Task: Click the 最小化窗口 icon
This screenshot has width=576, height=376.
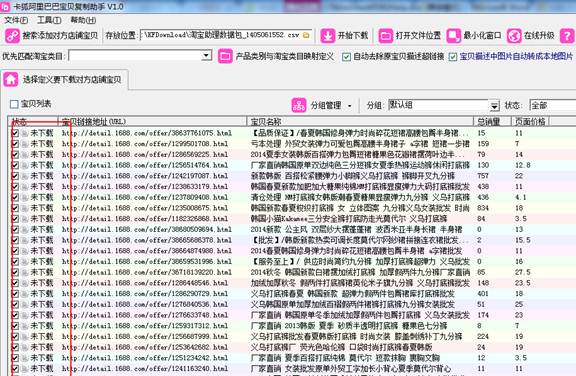Action: (454, 36)
